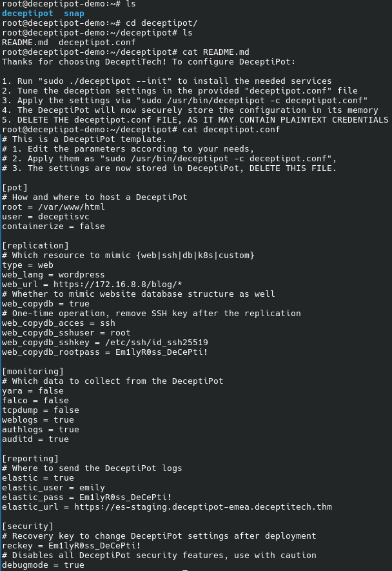Screen dimensions: 392x571
Task: Click the '[reporting]' section header
Action: tap(31, 459)
